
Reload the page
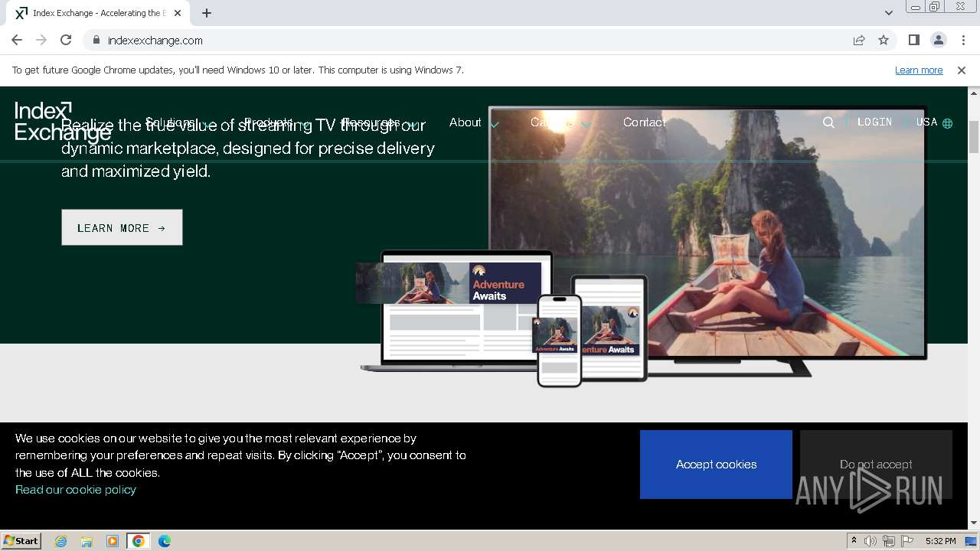click(66, 40)
